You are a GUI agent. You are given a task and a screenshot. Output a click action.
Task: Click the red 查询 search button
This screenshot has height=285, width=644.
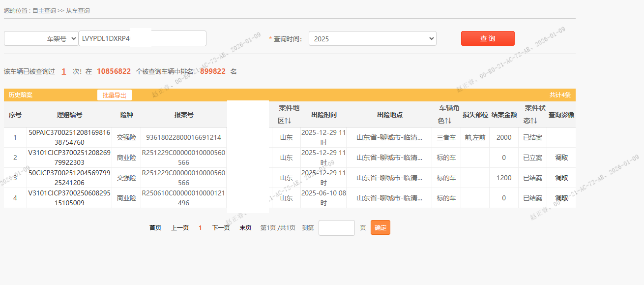487,38
